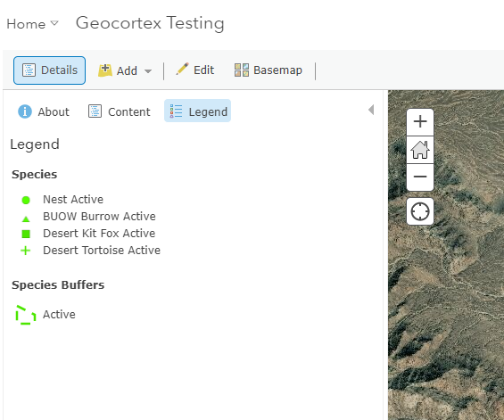504x420 pixels.
Task: Click the Nest Active label
Action: pos(73,200)
